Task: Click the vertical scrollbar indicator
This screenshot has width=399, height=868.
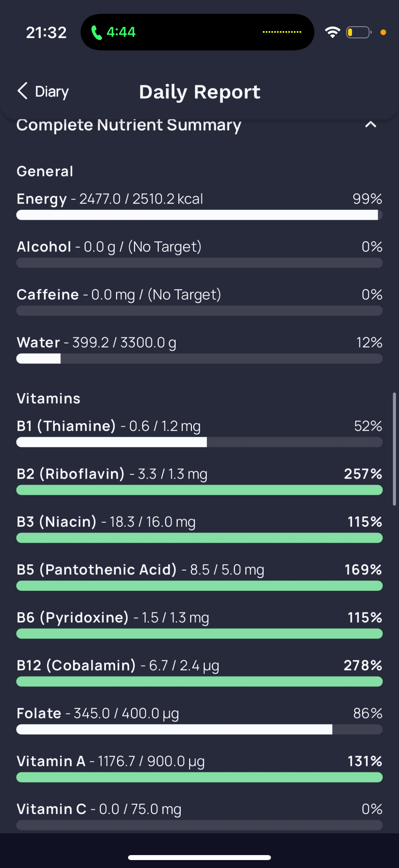Action: click(394, 449)
